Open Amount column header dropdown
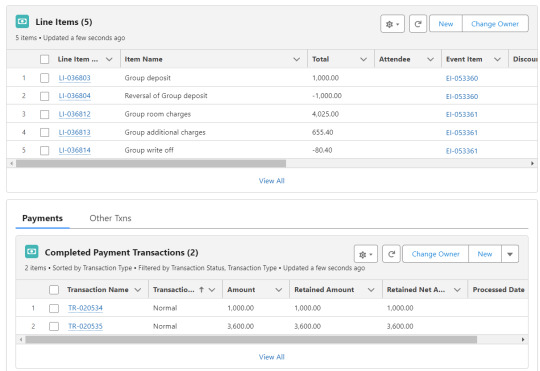 click(x=279, y=290)
